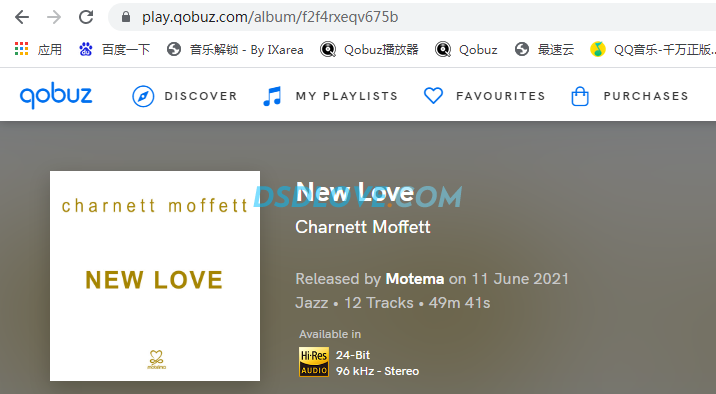
Task: Click the padlock site security icon
Action: [x=126, y=17]
